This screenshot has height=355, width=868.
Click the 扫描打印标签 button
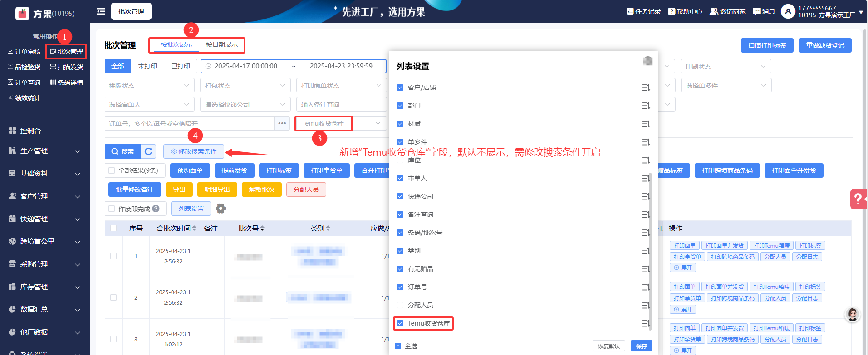pos(767,45)
